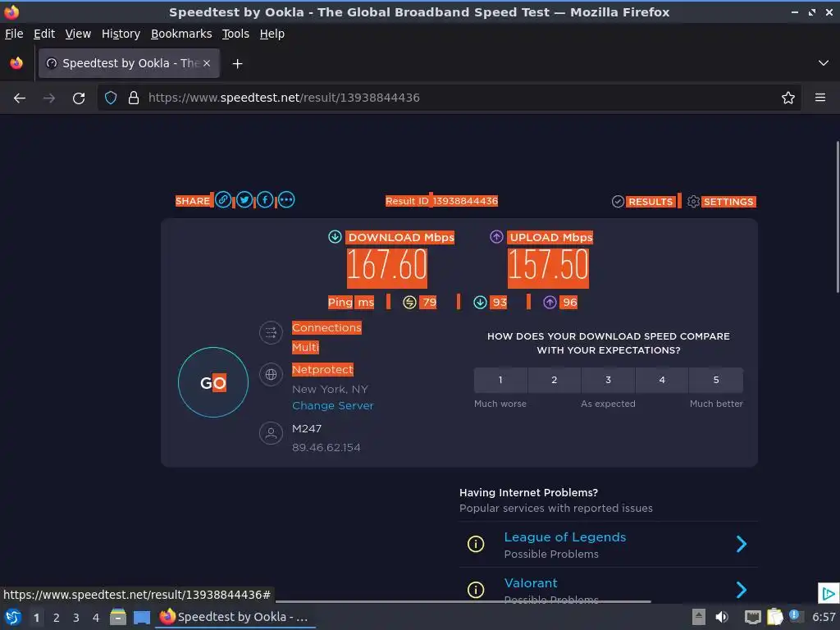This screenshot has width=840, height=630.
Task: Rate download speed as 4
Action: click(x=662, y=380)
